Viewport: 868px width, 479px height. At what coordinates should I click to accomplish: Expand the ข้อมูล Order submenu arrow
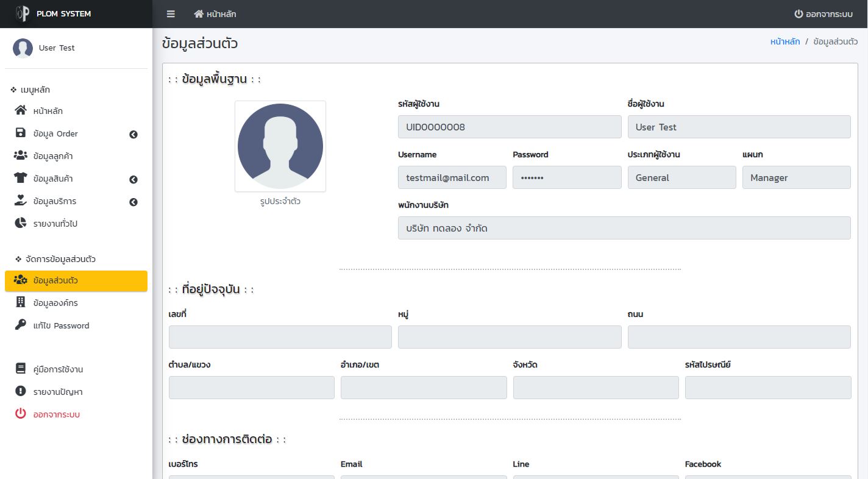pyautogui.click(x=133, y=135)
